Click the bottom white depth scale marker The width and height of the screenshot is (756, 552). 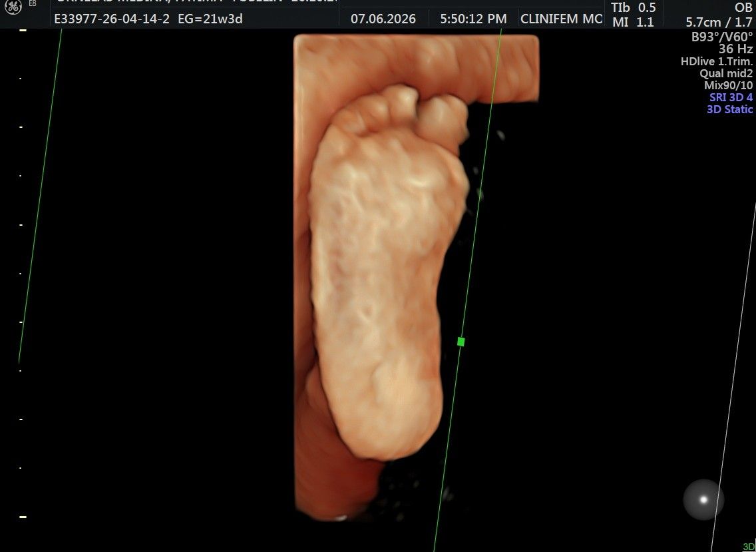click(x=23, y=517)
